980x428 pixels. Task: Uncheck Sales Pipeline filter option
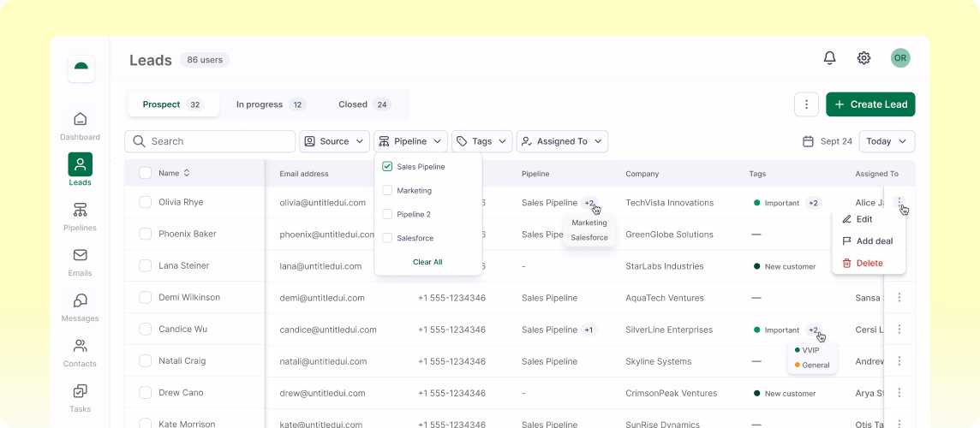[387, 167]
